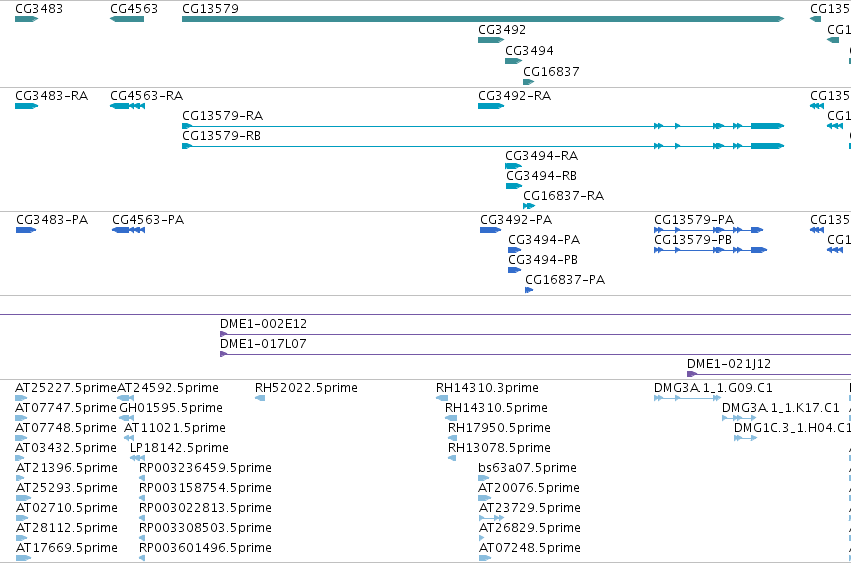This screenshot has height=563, width=851.
Task: Click the DMG3A.1_1.G09.C1 cDNA feature
Action: pyautogui.click(x=688, y=398)
